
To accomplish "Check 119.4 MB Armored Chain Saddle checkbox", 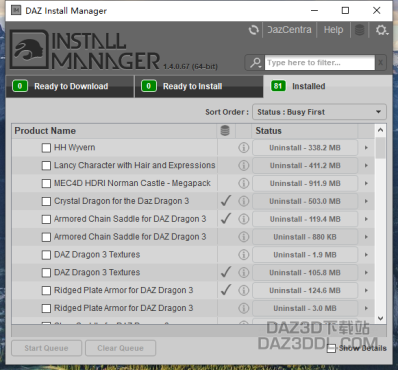I will [x=46, y=219].
